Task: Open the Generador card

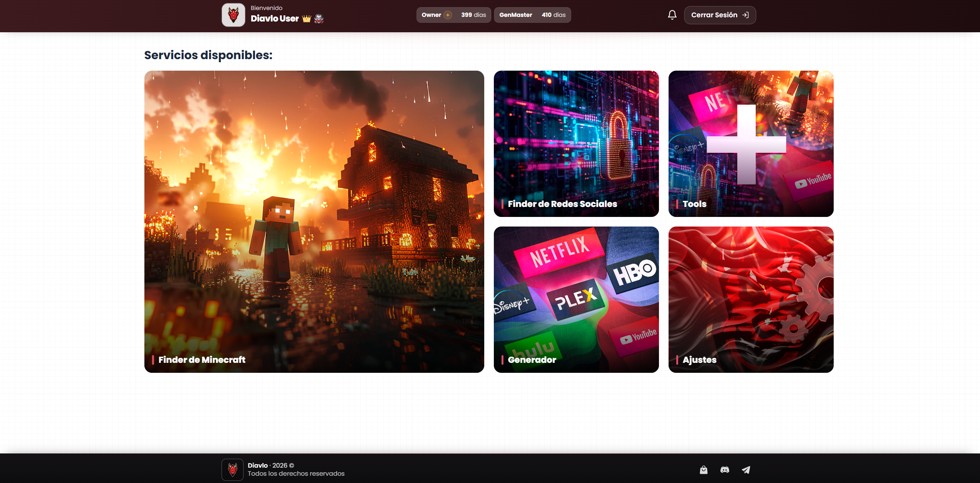Action: click(576, 299)
